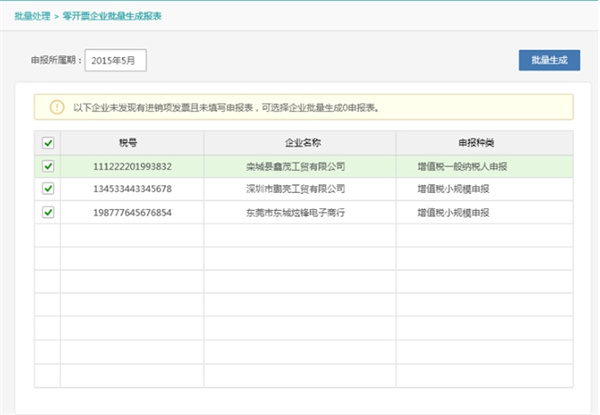The width and height of the screenshot is (600, 415).
Task: Click the 申报种类 column header
Action: click(484, 143)
